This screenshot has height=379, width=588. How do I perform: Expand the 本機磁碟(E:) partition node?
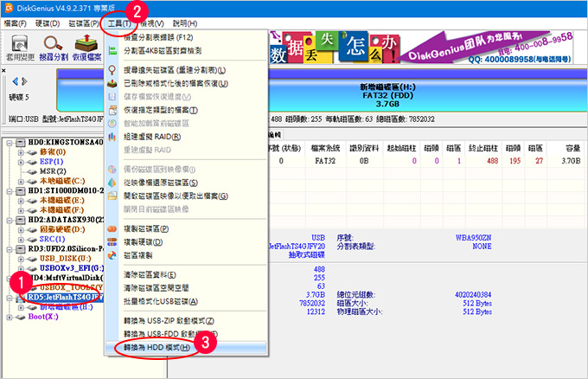click(21, 201)
